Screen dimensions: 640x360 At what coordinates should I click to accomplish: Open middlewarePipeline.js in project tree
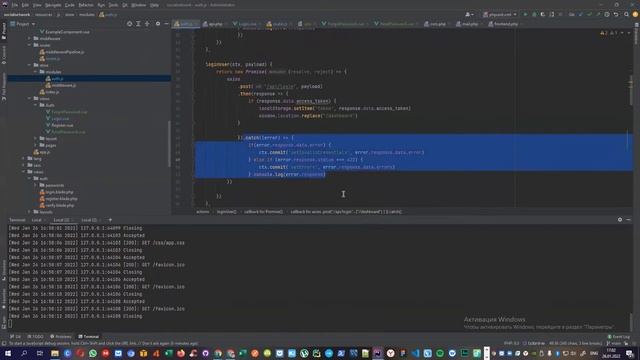pos(64,52)
